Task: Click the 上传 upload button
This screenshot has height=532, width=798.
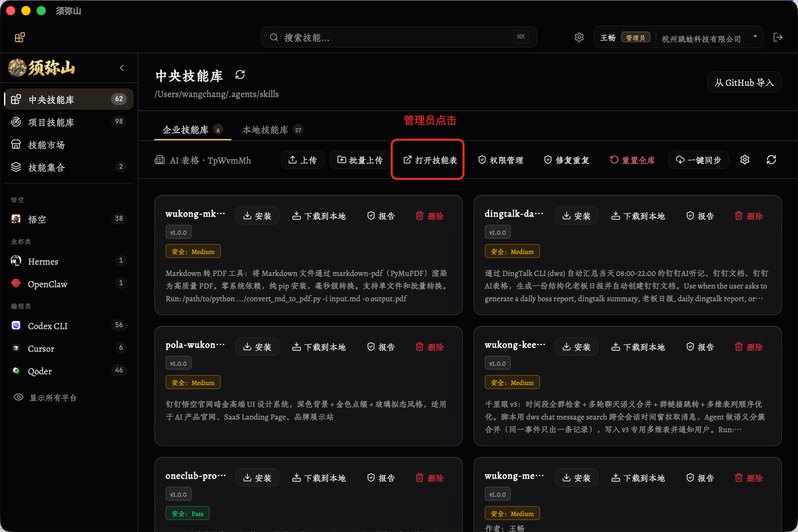Action: tap(302, 160)
